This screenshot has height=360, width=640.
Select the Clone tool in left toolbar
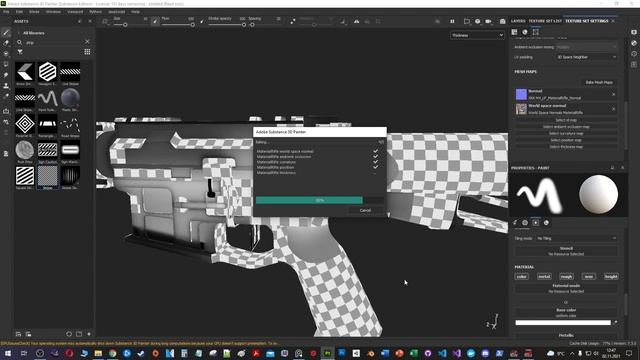point(6,86)
